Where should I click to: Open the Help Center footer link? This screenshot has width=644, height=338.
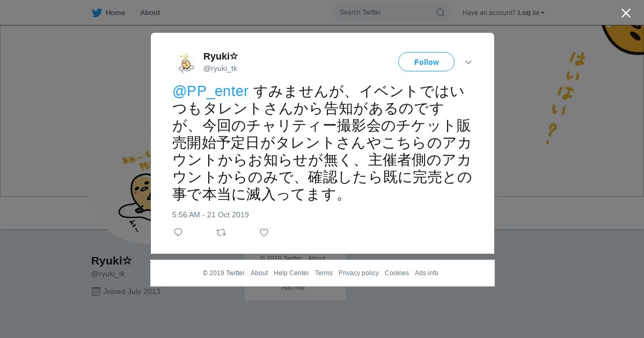coord(291,273)
